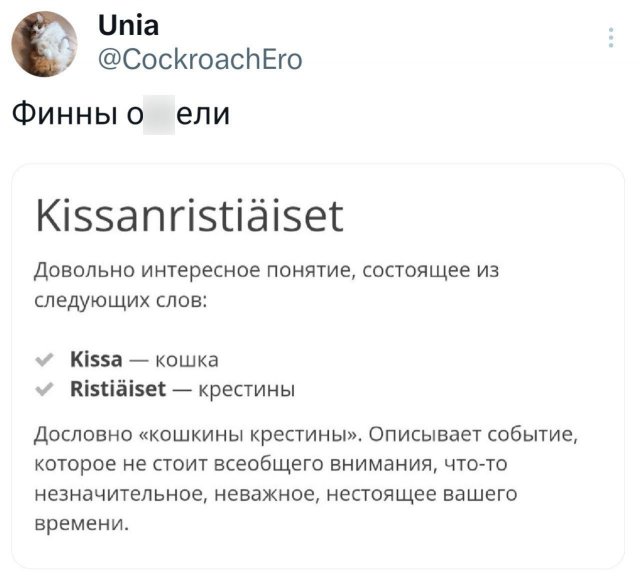Select the bold word Ristiäiset in the list
This screenshot has width=640, height=583.
coord(118,388)
